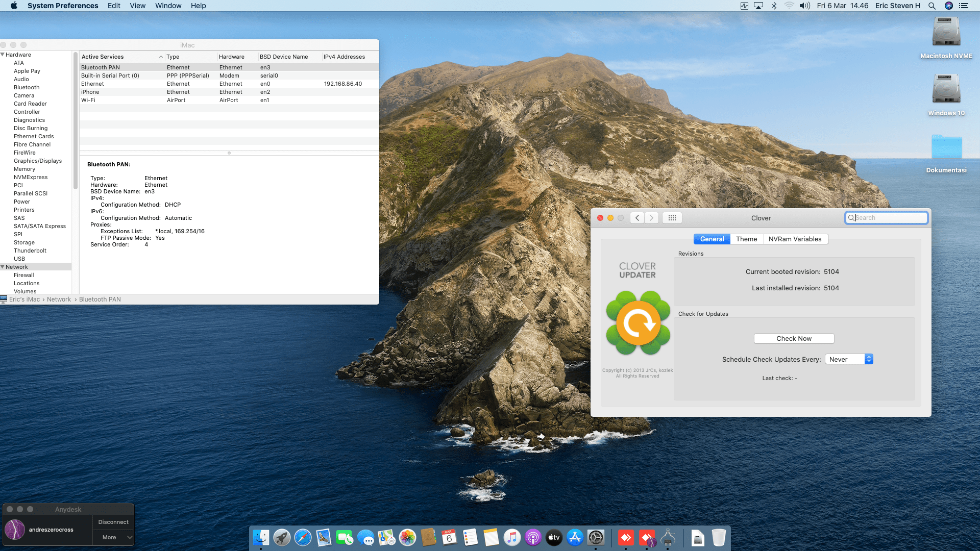Open Safari from the Dock
Image resolution: width=980 pixels, height=551 pixels.
303,538
